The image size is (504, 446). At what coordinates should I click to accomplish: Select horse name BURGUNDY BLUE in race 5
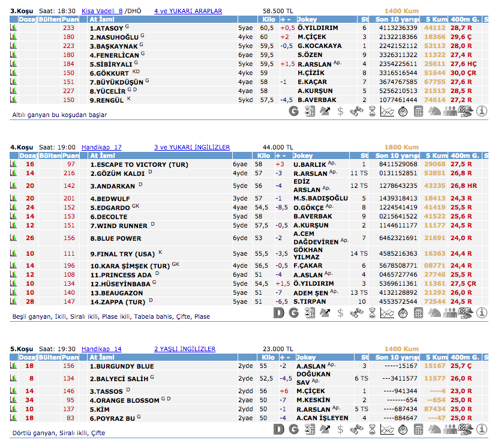click(x=122, y=366)
